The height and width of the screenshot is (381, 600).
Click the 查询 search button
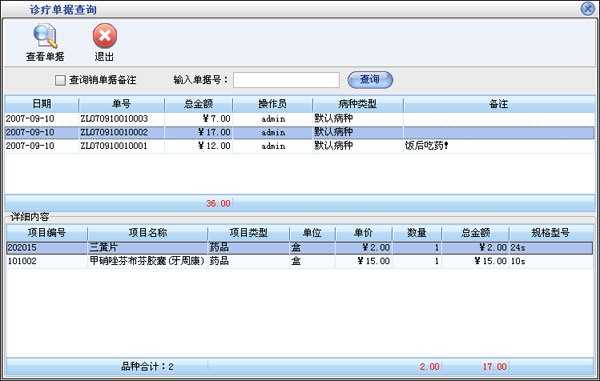coord(370,80)
